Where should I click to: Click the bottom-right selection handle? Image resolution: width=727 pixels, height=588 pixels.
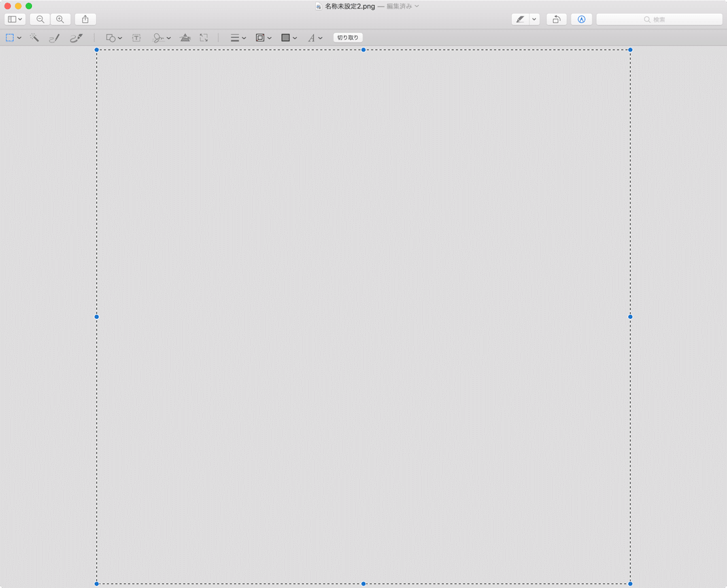[x=630, y=584]
